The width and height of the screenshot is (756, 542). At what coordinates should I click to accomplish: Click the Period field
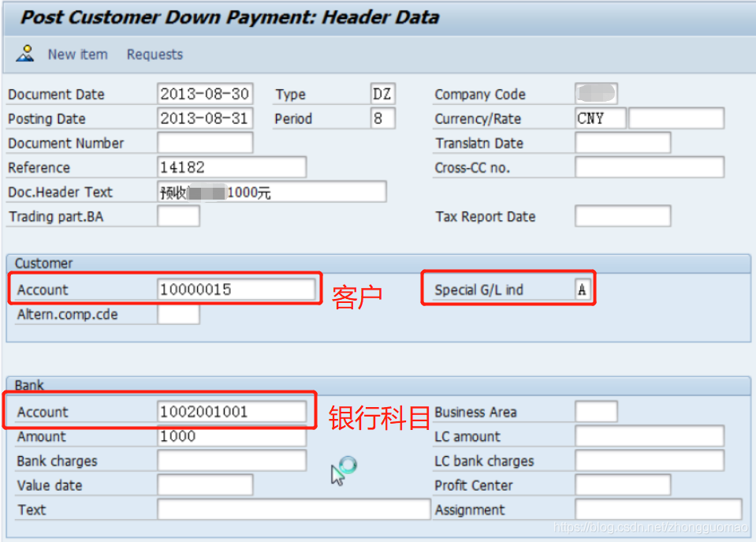click(x=383, y=118)
